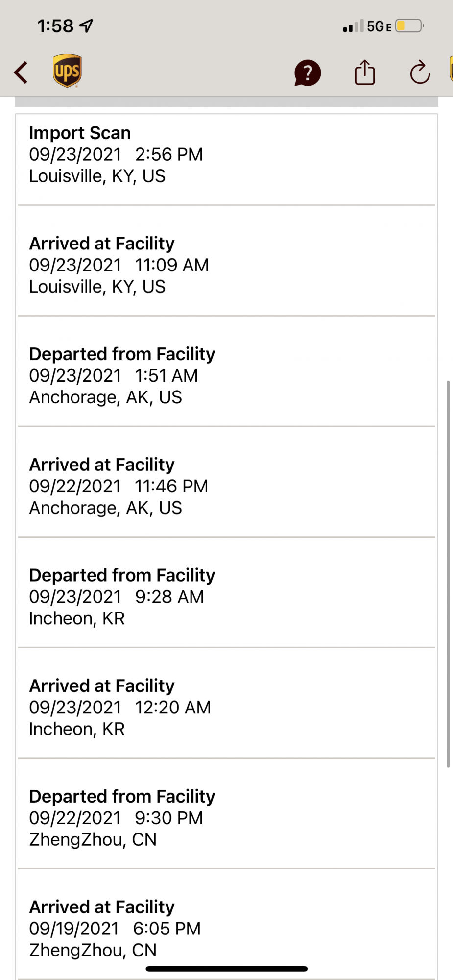Tap the home indicator bar at bottom

click(226, 969)
